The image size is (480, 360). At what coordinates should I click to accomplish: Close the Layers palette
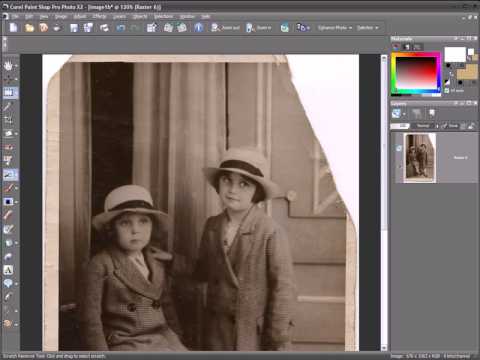[x=475, y=103]
